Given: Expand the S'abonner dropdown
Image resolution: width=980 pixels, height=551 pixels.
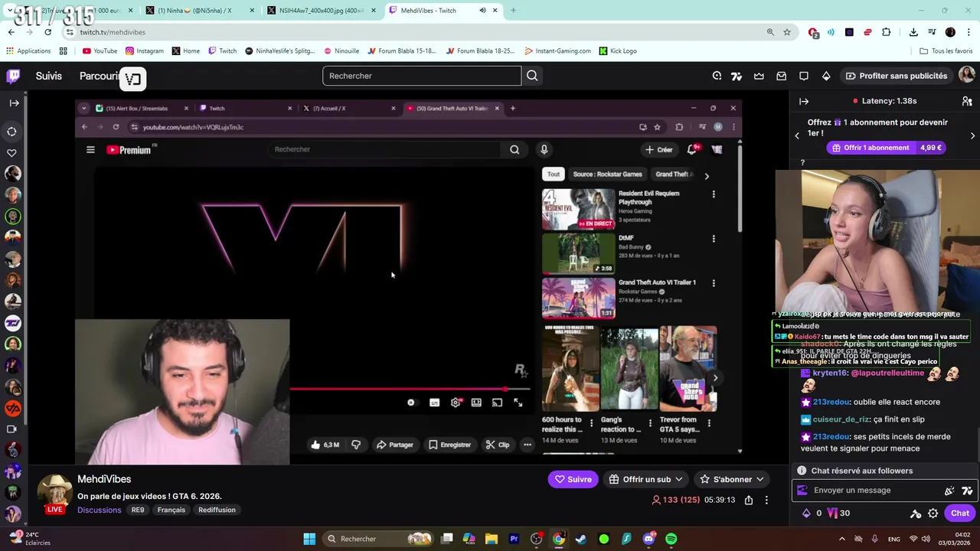Looking at the screenshot, I should click(731, 479).
